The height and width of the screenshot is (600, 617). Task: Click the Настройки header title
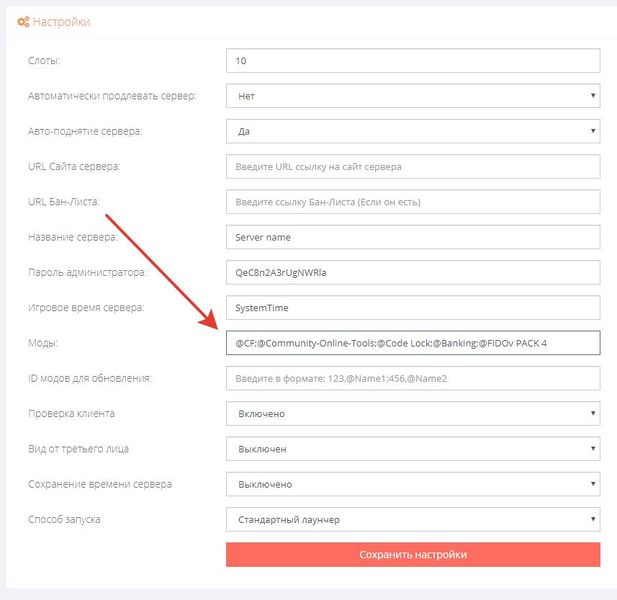click(x=61, y=22)
